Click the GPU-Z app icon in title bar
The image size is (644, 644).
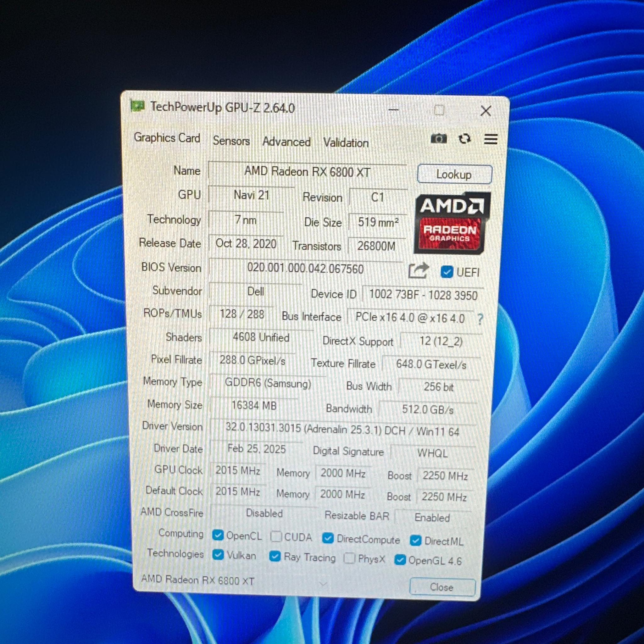pyautogui.click(x=137, y=106)
